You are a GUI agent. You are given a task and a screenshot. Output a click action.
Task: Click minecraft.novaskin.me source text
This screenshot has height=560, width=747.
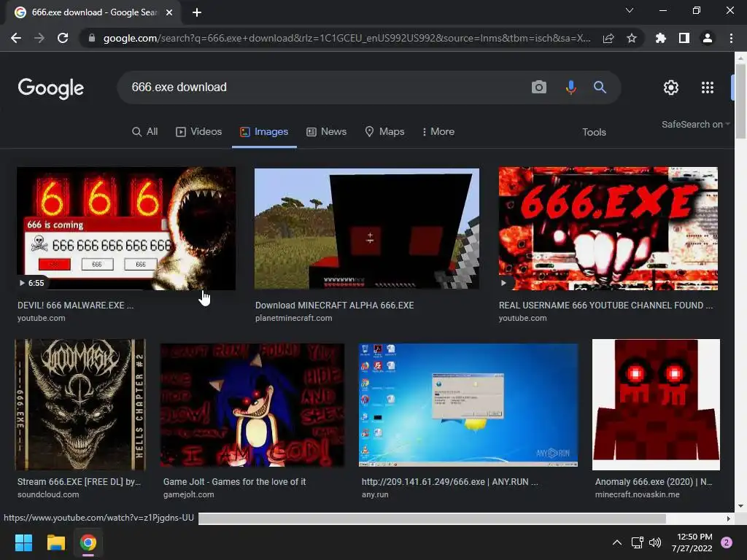(x=637, y=494)
